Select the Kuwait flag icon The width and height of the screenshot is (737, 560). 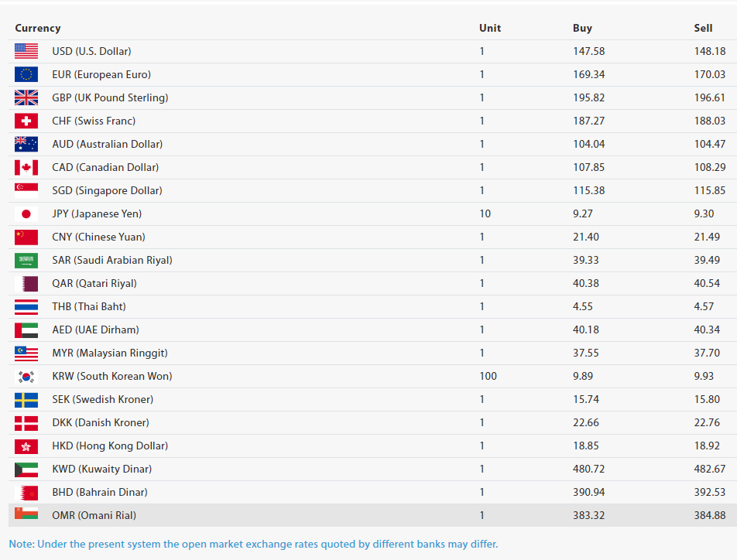(26, 469)
